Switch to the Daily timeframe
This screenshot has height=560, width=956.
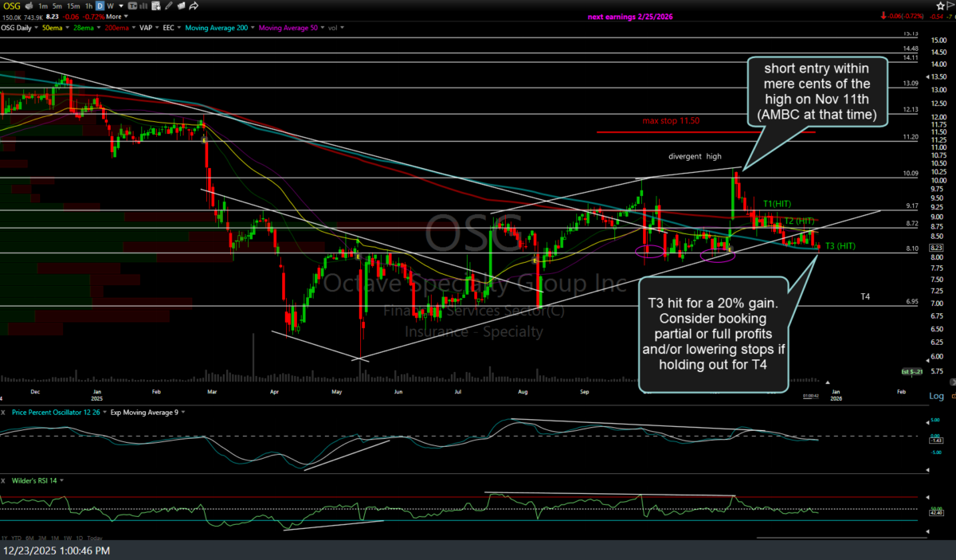pos(100,6)
